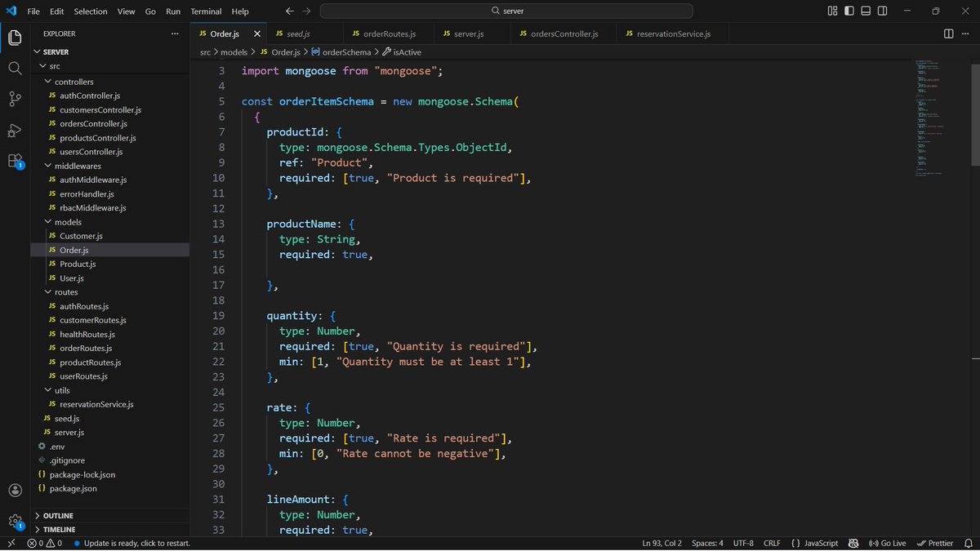Open Run and Debug view icon
This screenshot has width=980, height=551.
click(x=15, y=130)
